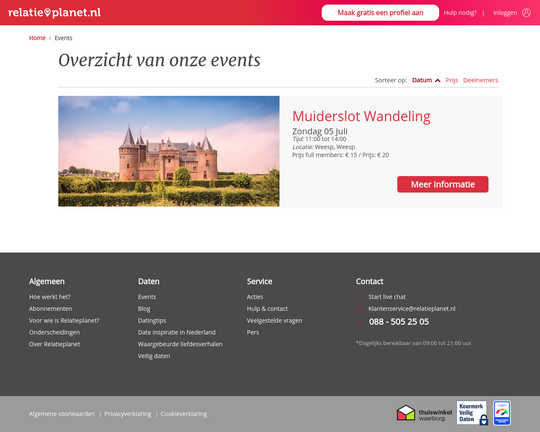The image size is (540, 432).
Task: Open the Datingtips footer link
Action: [152, 320]
